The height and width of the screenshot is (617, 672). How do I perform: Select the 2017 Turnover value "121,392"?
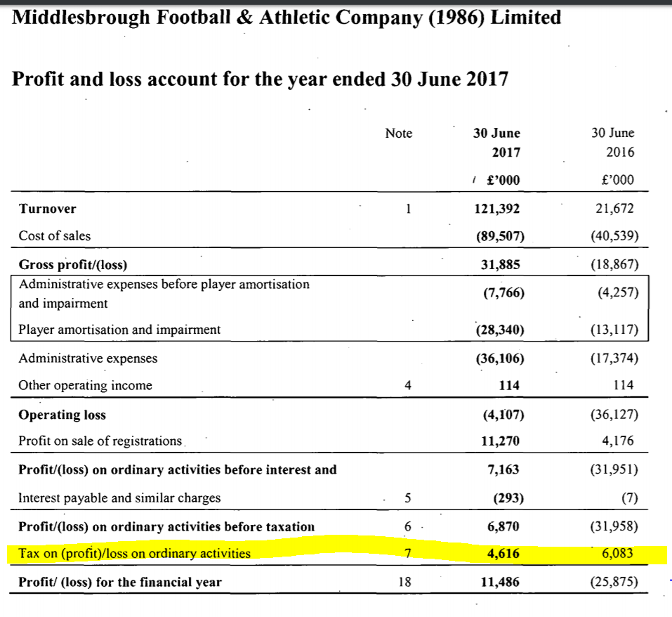[x=496, y=209]
